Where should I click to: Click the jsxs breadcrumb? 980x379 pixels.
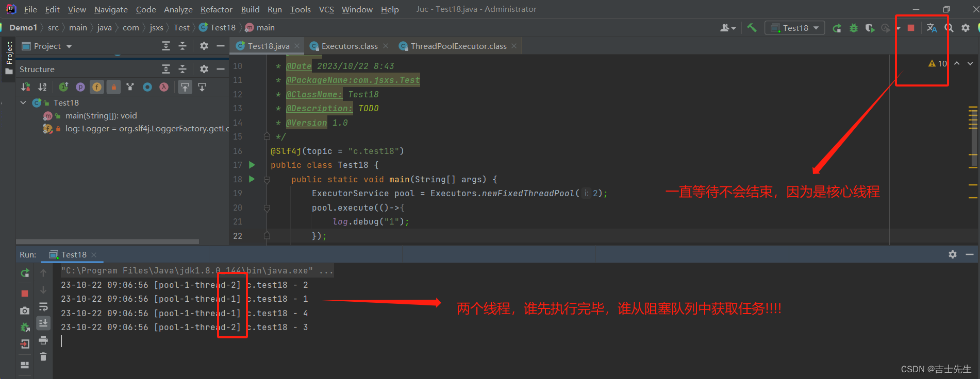pyautogui.click(x=156, y=27)
